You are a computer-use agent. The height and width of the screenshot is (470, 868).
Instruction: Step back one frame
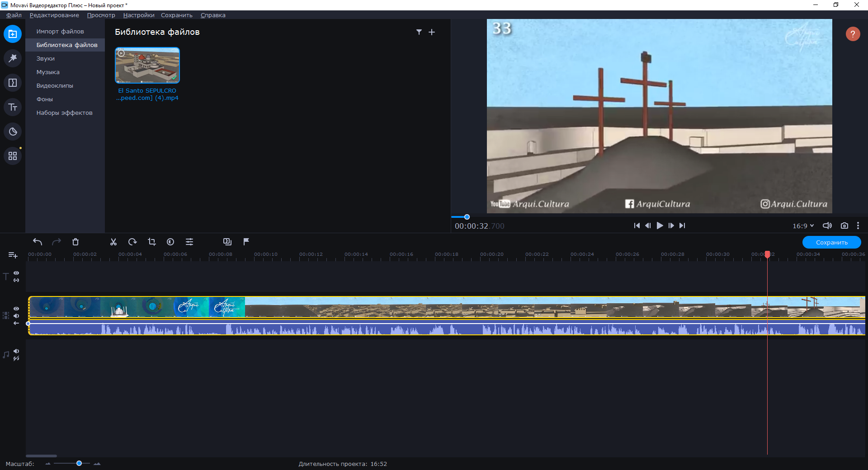pyautogui.click(x=648, y=226)
